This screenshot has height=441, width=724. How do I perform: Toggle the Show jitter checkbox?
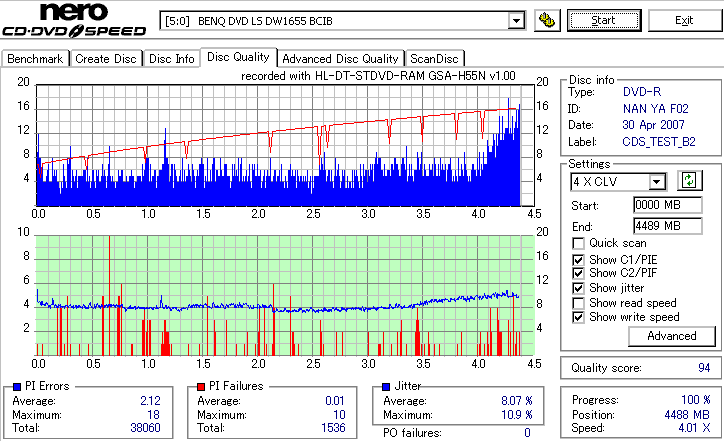point(578,288)
